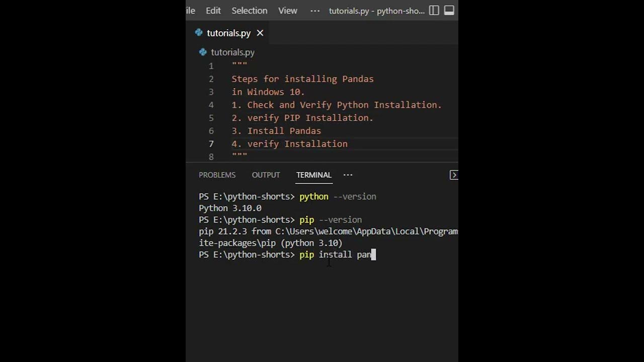This screenshot has height=362, width=644.
Task: Click 'pip install pan' terminal input line
Action: 287,254
